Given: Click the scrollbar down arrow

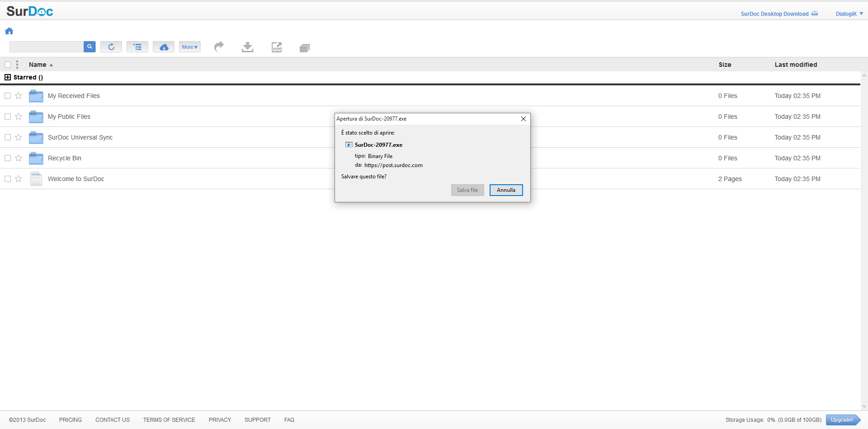Looking at the screenshot, I should (x=864, y=406).
